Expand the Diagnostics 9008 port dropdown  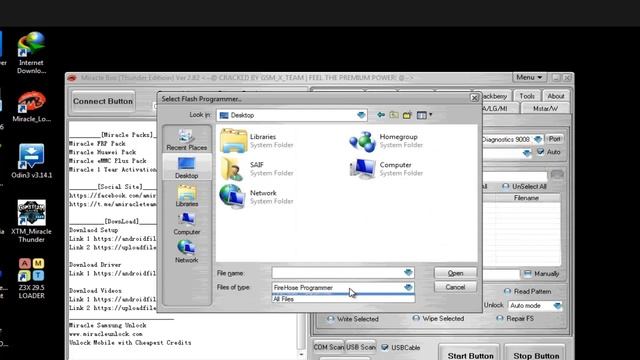[538, 139]
